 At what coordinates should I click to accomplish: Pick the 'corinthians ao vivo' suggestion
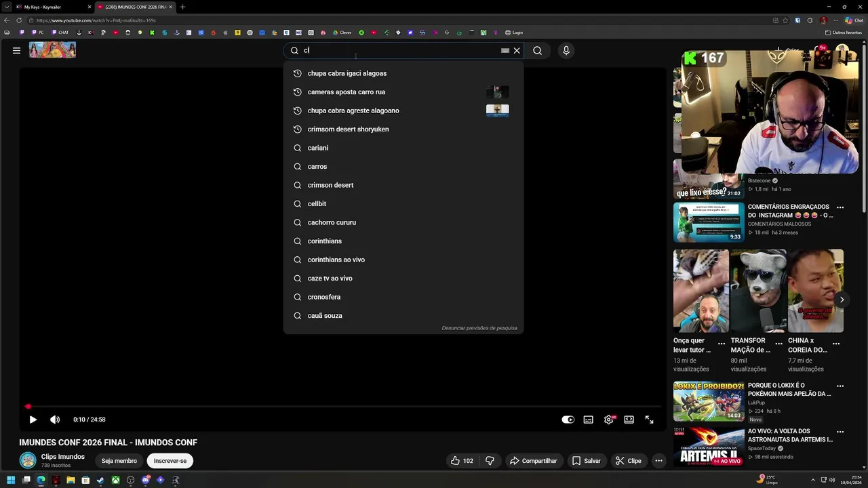click(403, 260)
